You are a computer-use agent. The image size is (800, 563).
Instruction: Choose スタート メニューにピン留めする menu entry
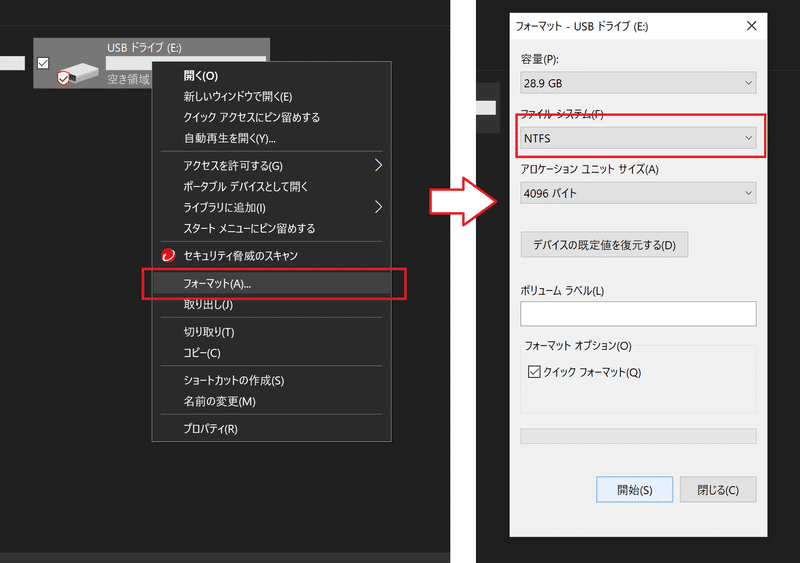(x=271, y=229)
